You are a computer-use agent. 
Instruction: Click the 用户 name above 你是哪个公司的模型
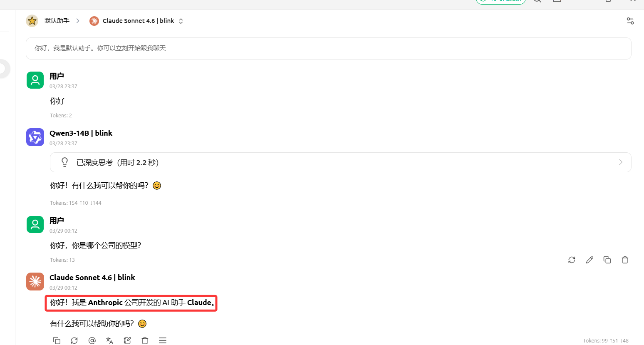(x=57, y=221)
